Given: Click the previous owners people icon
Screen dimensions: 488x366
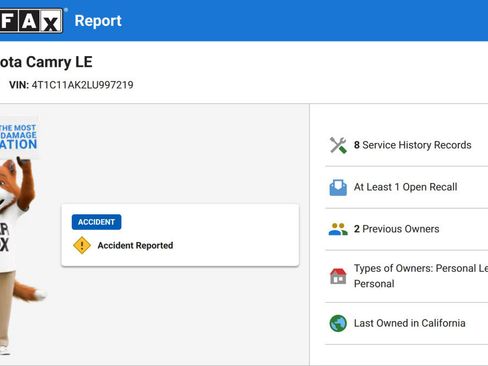Looking at the screenshot, I should tap(338, 229).
